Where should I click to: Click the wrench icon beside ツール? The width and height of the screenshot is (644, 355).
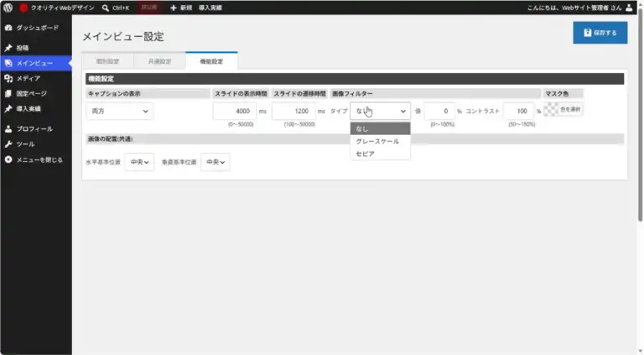8,144
